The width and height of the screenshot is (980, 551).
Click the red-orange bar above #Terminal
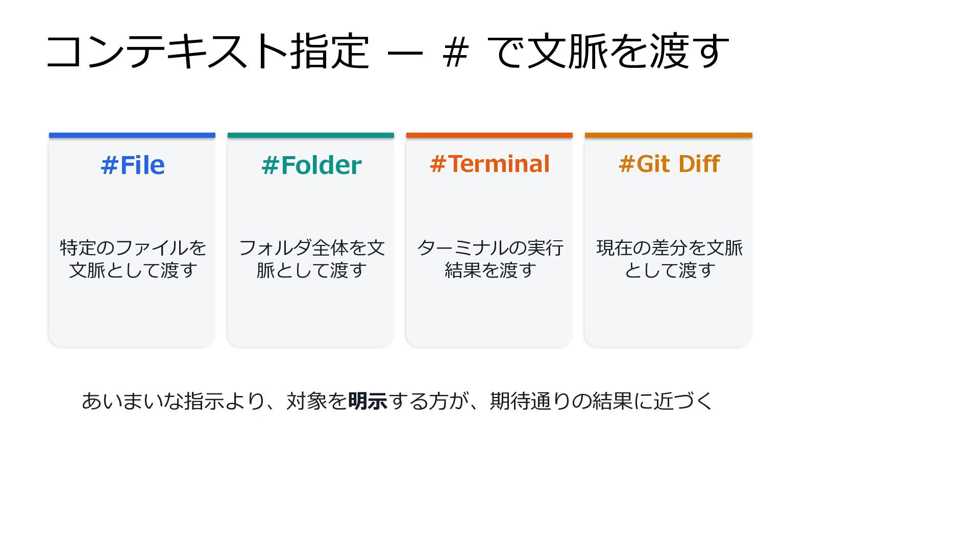tap(489, 135)
